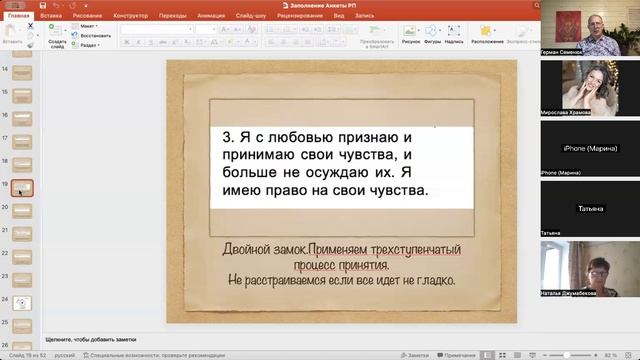Cut selection with the scissors icon
Screen dimensions: 640x360
click(x=30, y=25)
